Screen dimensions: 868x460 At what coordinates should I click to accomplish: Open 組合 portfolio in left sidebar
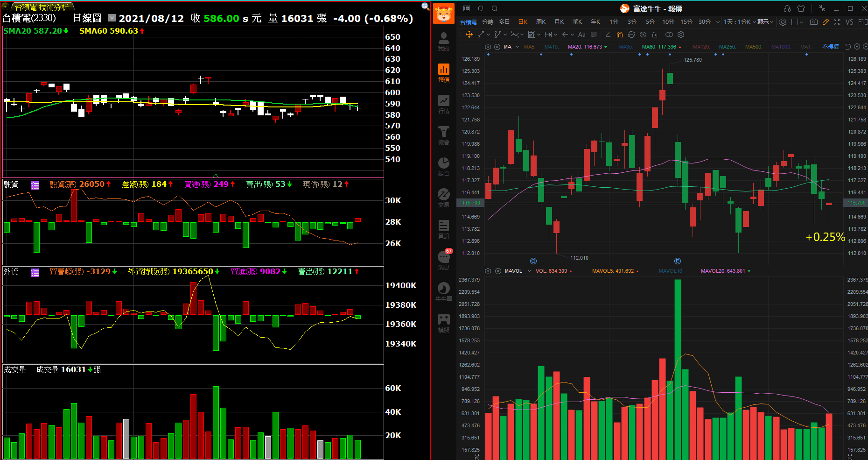click(x=444, y=167)
